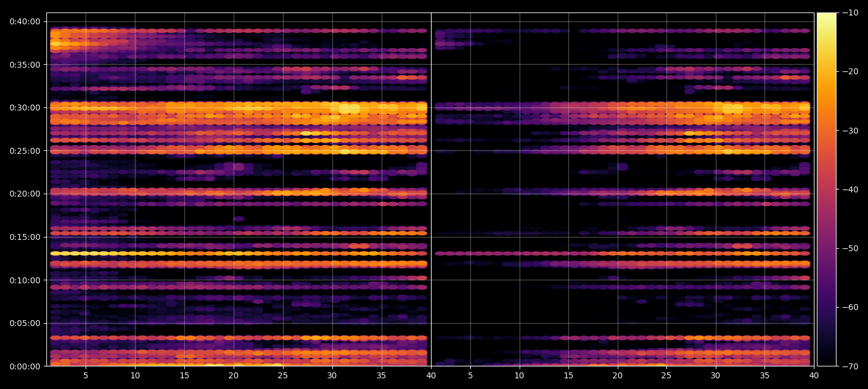Viewport: 868px width, 389px height.
Task: Click x-axis tick 5 of the first heatmap
Action: coord(86,375)
